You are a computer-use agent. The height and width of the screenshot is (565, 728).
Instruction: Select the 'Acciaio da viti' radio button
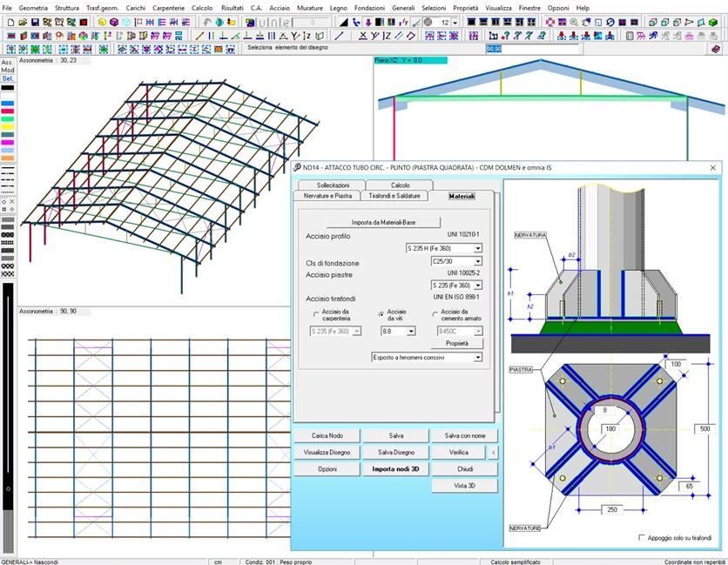381,314
